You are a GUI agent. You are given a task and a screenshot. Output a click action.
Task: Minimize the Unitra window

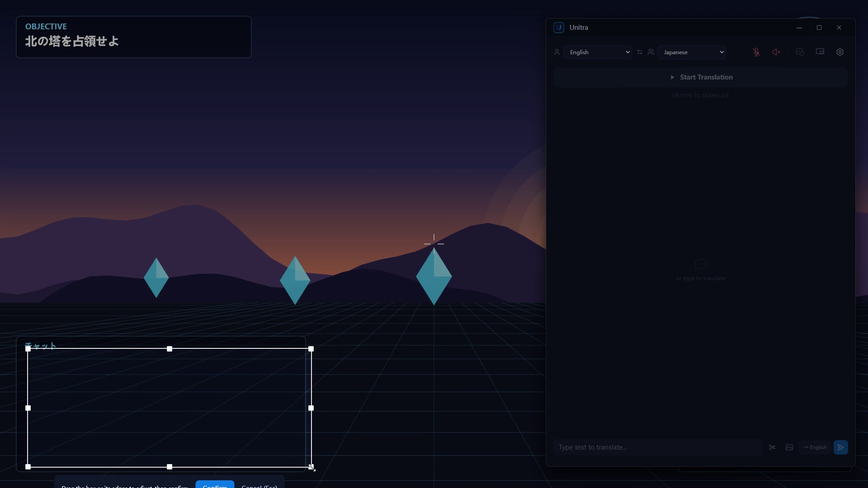tap(799, 28)
